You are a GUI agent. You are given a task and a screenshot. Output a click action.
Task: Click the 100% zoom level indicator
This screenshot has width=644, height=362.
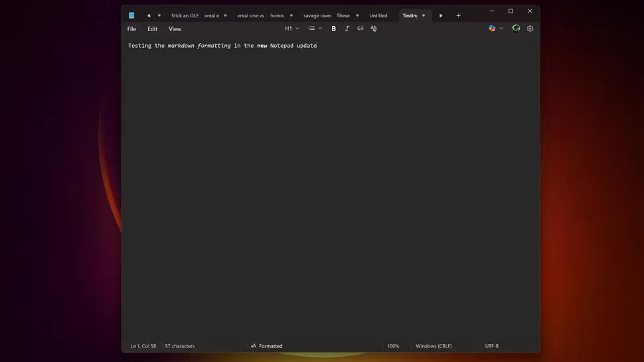[x=393, y=346]
